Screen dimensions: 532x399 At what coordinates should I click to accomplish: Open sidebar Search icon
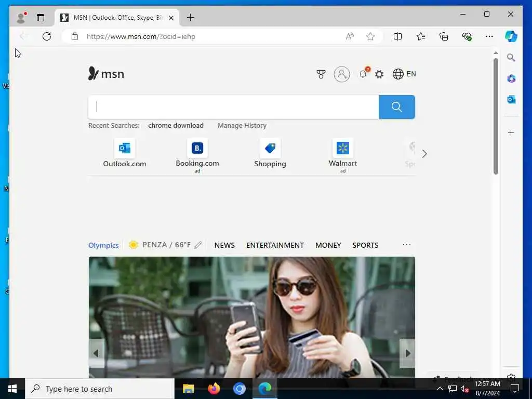tap(511, 57)
